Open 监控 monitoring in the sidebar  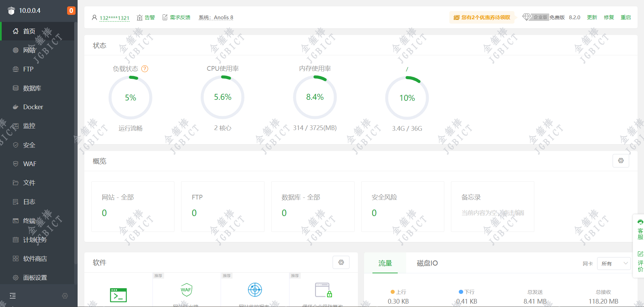[x=37, y=126]
